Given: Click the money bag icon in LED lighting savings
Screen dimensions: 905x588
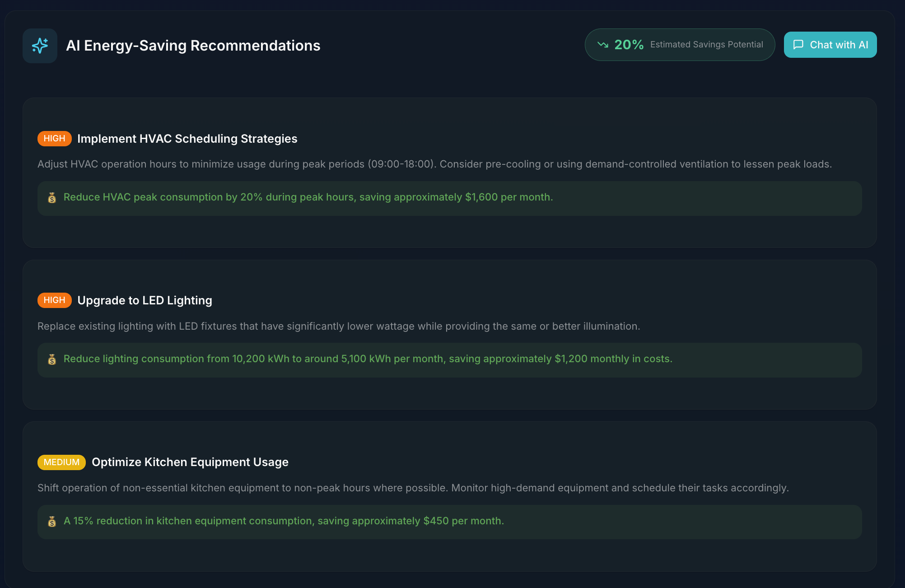Looking at the screenshot, I should 51,360.
